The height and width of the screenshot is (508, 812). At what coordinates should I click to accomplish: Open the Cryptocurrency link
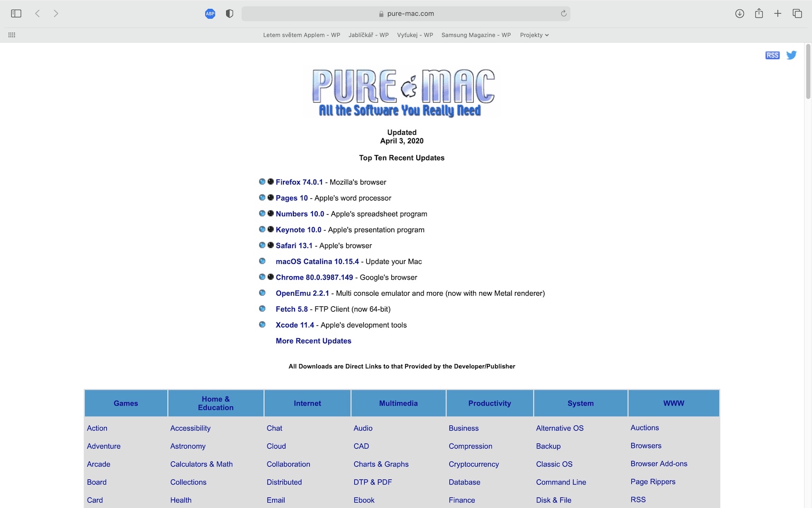pos(474,464)
